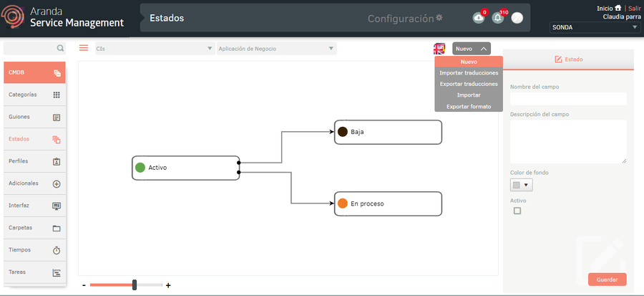Viewport: 644px width, 296px height.
Task: Collapse the Nuevo dropdown button
Action: [x=472, y=49]
